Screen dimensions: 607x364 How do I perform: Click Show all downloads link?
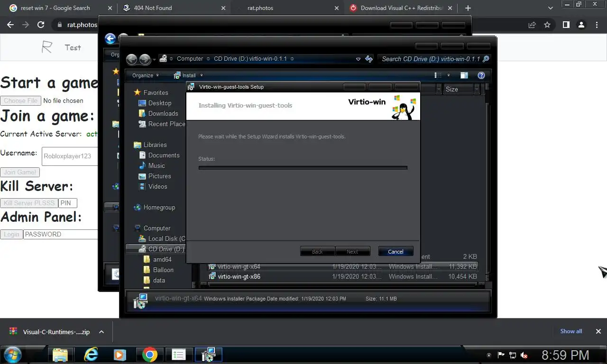pos(571,331)
